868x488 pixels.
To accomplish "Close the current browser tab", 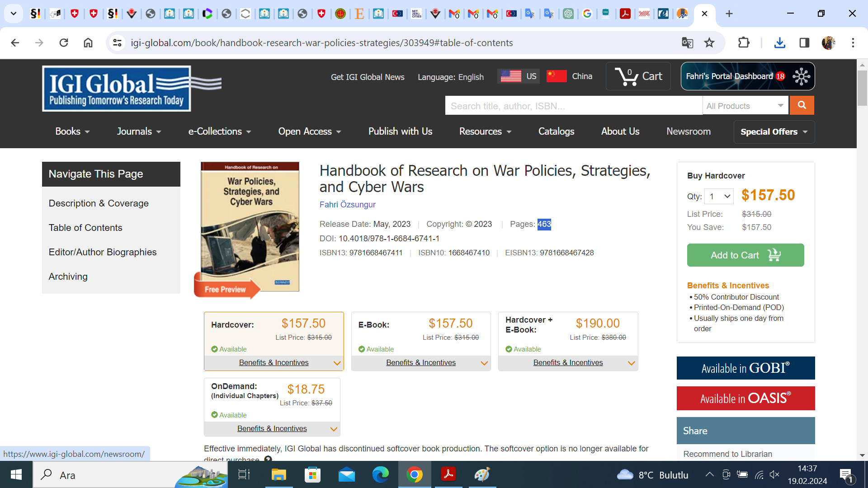I will tap(704, 14).
